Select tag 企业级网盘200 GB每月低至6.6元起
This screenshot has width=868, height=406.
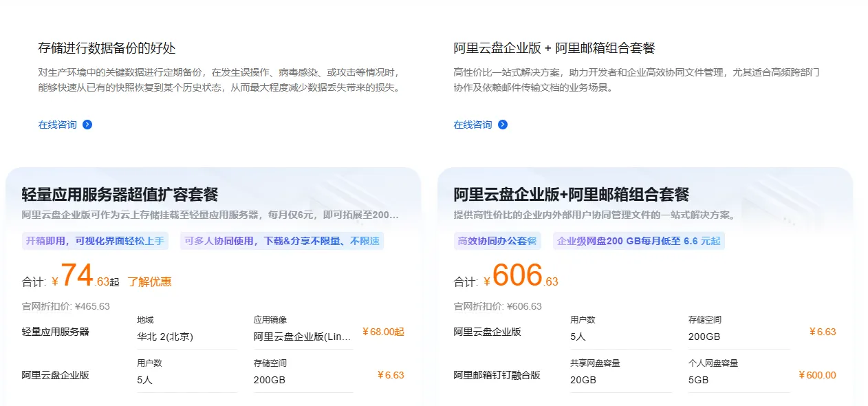click(639, 241)
